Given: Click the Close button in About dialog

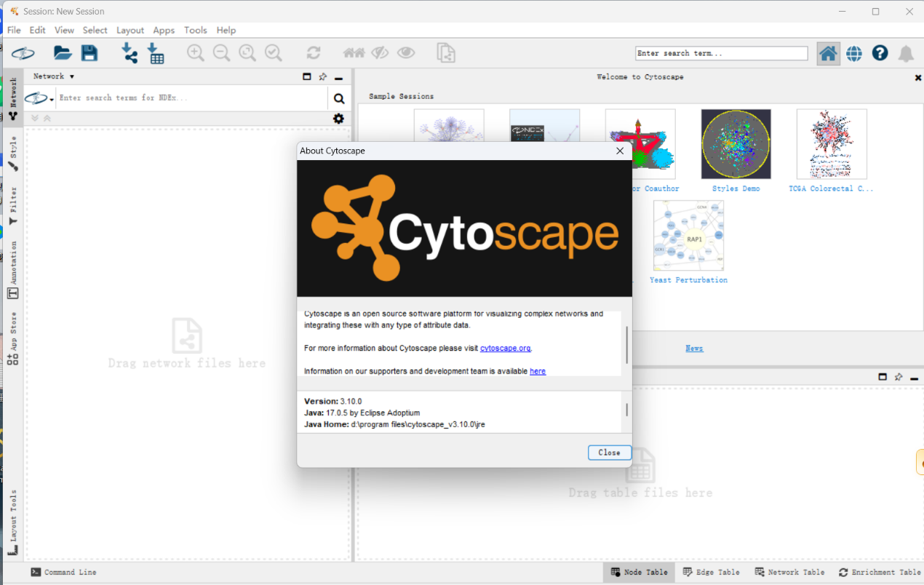Looking at the screenshot, I should [609, 453].
